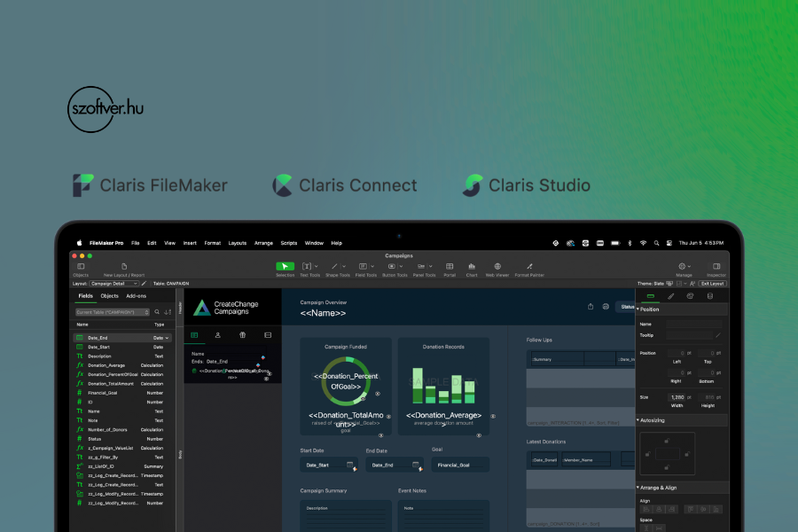The image size is (798, 532).
Task: Open the Data tab in Inspector
Action: 709,296
